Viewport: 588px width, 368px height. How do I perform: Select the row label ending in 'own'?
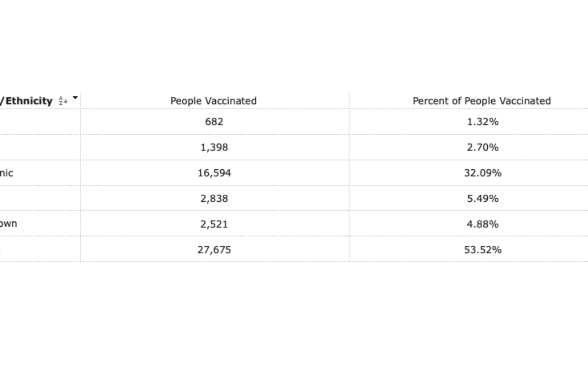(x=9, y=224)
